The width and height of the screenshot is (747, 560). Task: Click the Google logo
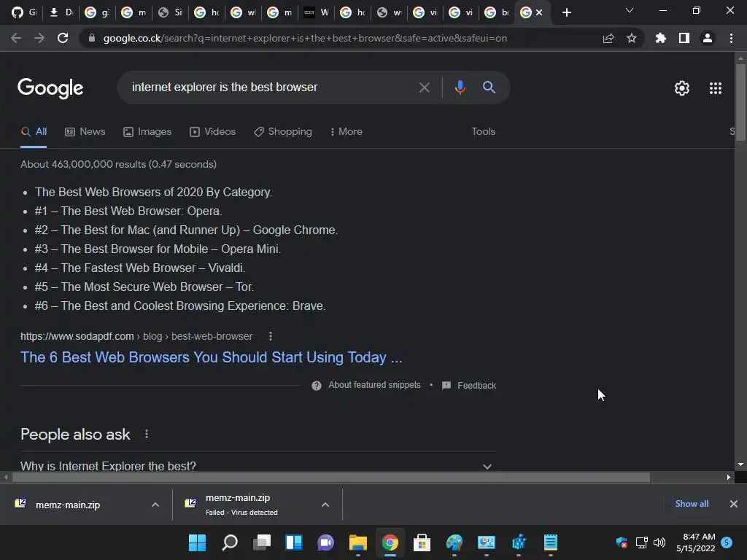[50, 88]
